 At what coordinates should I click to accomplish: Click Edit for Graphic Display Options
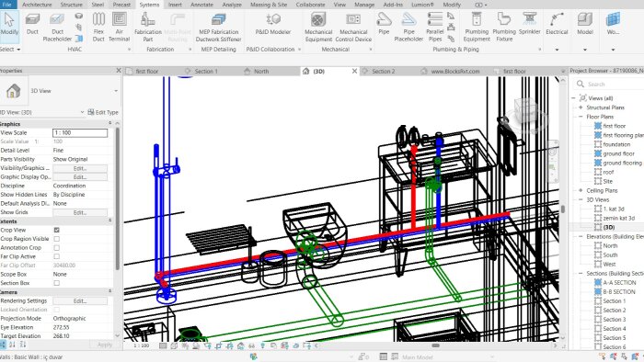tap(80, 177)
